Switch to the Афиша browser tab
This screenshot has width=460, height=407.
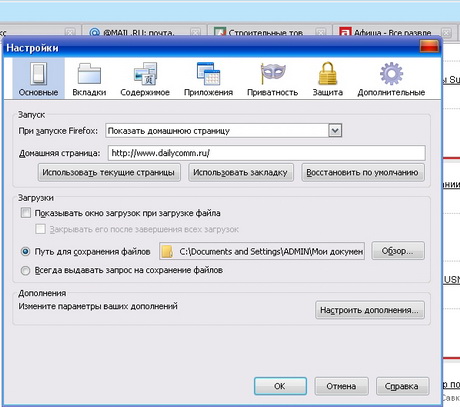[x=394, y=32]
